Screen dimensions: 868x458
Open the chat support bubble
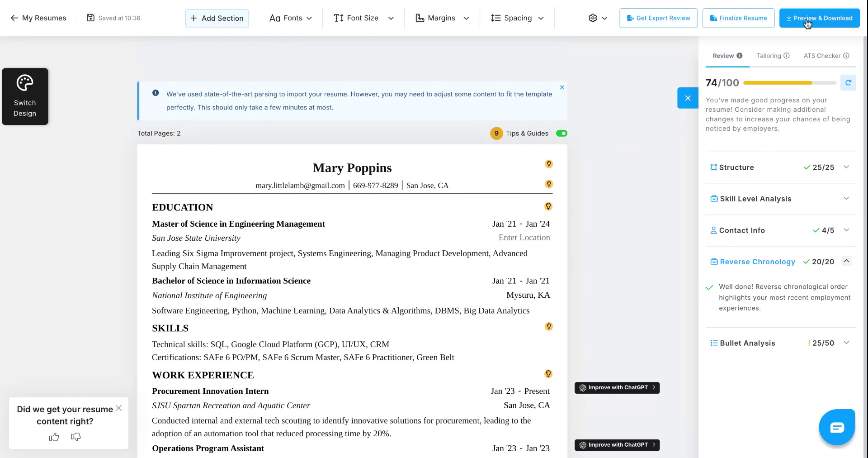[x=836, y=427]
